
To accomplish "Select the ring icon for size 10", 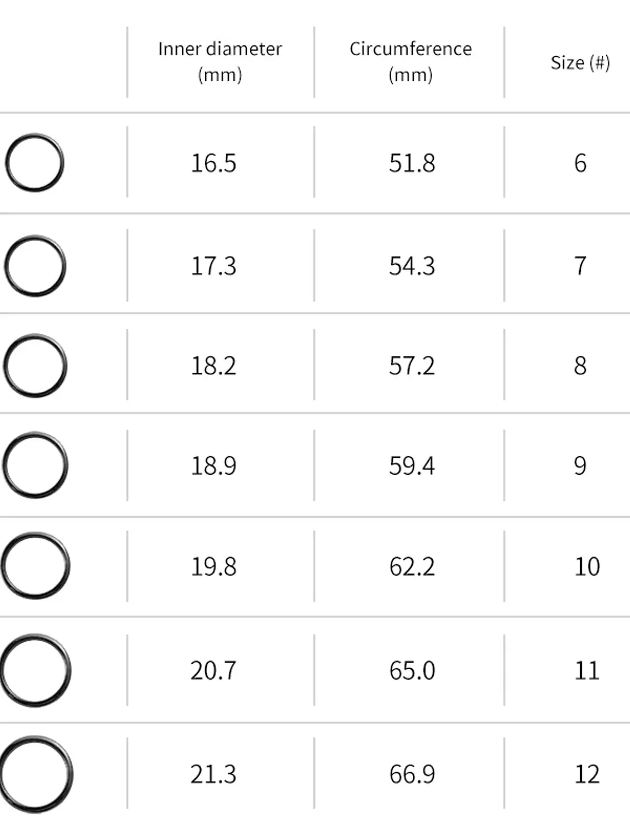I will (35, 566).
